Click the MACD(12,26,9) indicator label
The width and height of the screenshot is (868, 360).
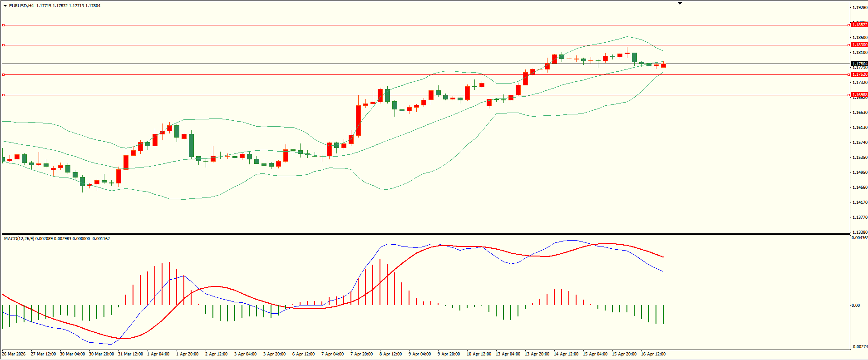pyautogui.click(x=18, y=239)
